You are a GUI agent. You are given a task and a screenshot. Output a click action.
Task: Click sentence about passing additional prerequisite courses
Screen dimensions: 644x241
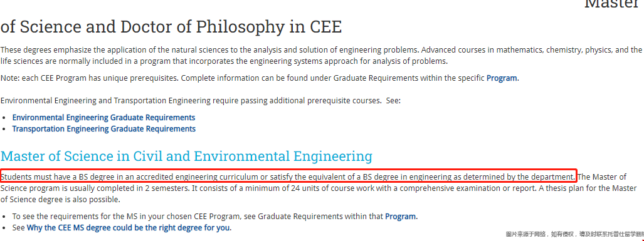(x=201, y=101)
